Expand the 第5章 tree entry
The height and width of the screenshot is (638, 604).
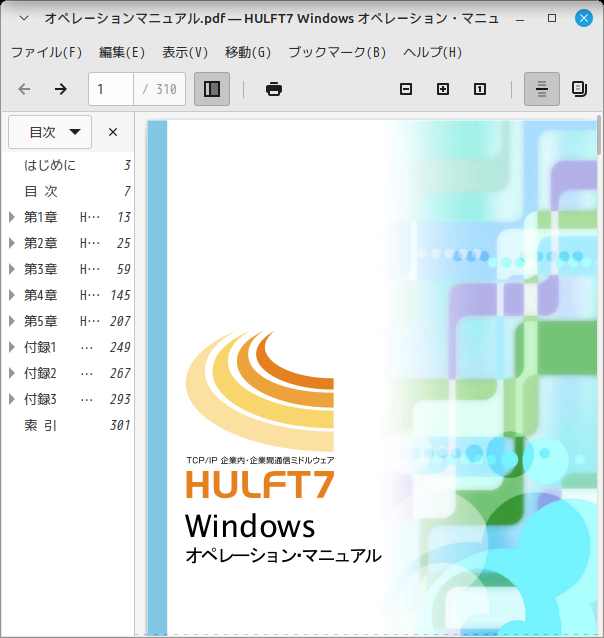click(x=12, y=321)
